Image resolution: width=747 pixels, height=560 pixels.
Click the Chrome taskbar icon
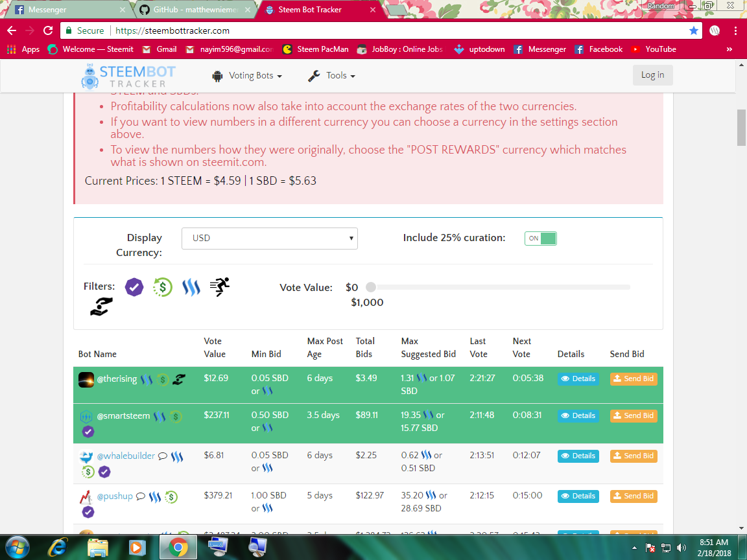[178, 548]
